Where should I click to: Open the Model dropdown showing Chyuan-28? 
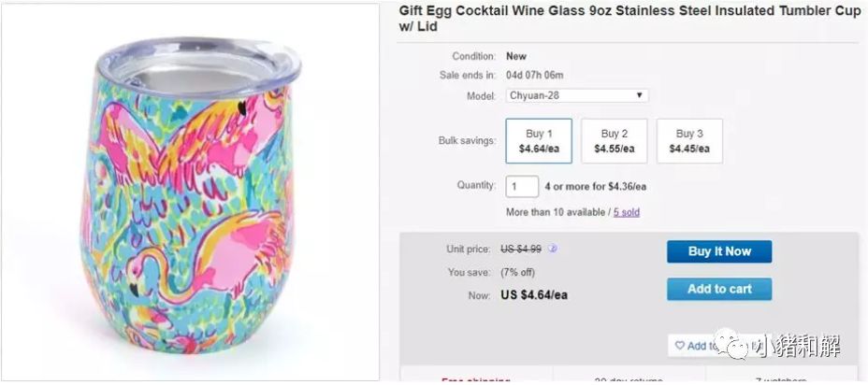[577, 95]
